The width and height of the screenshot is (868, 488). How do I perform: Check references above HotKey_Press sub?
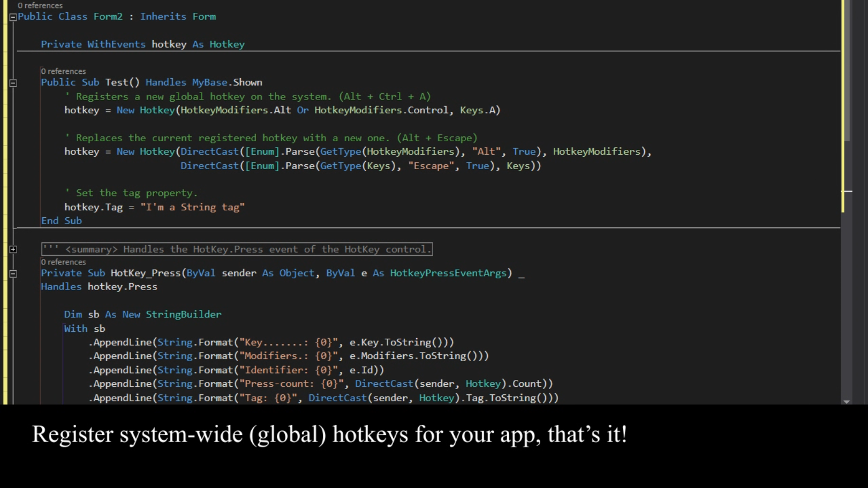click(63, 262)
